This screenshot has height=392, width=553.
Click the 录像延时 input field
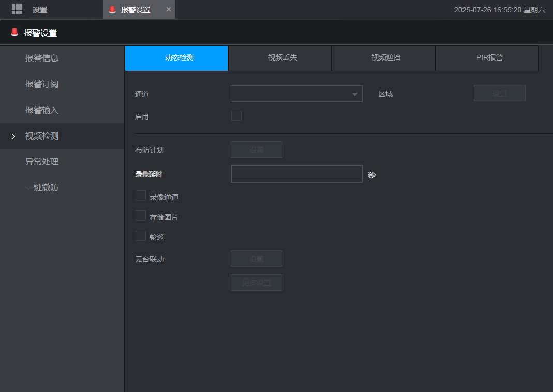click(x=296, y=174)
